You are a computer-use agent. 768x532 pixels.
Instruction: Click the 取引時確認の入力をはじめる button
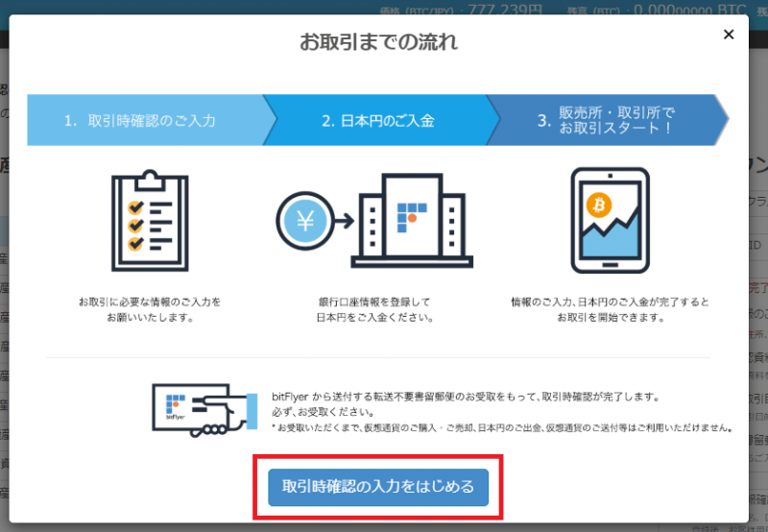point(378,487)
